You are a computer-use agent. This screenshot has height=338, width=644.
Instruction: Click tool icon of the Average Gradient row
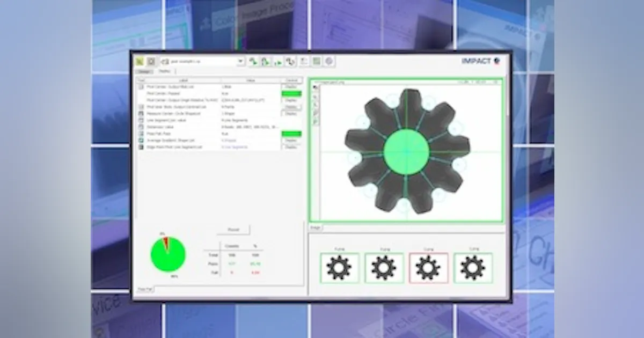click(x=141, y=141)
